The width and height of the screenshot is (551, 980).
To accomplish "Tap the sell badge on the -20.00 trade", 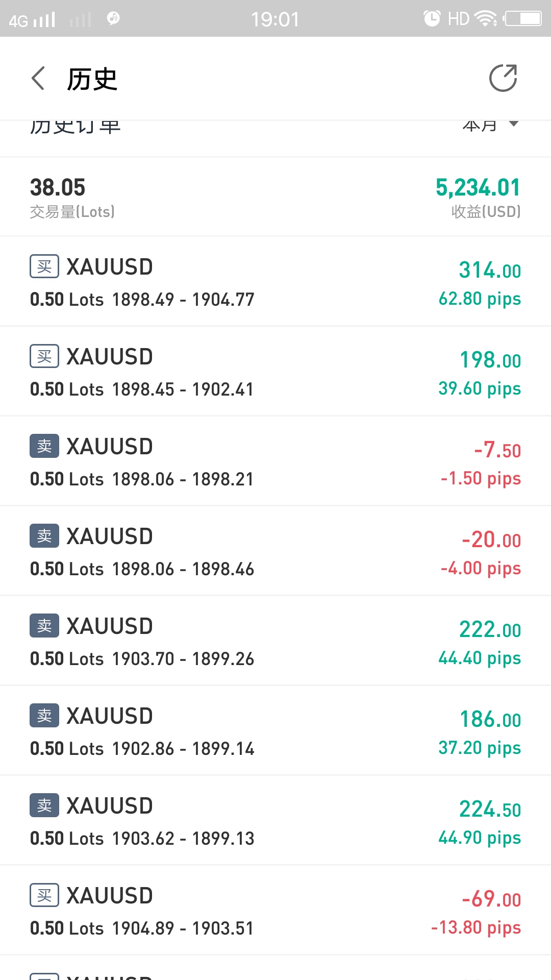I will pyautogui.click(x=44, y=536).
